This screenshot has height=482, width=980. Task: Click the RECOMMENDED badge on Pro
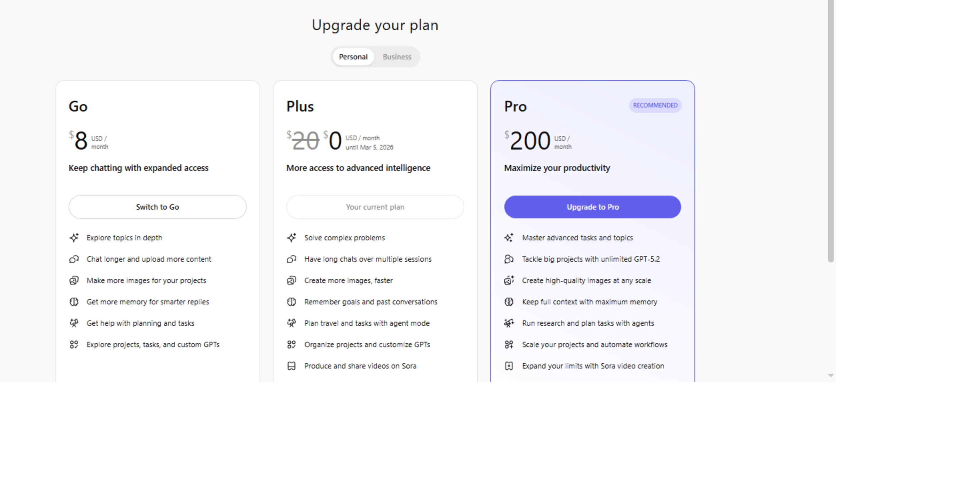tap(655, 105)
